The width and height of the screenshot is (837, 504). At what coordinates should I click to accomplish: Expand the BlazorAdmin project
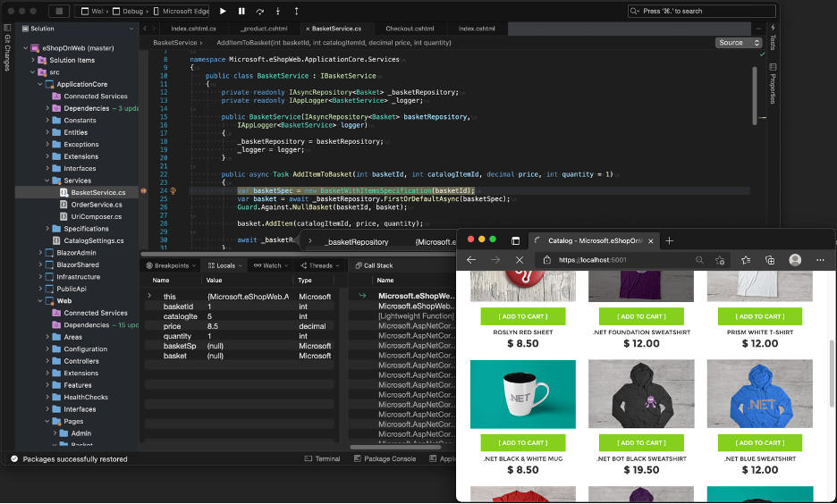coord(40,252)
